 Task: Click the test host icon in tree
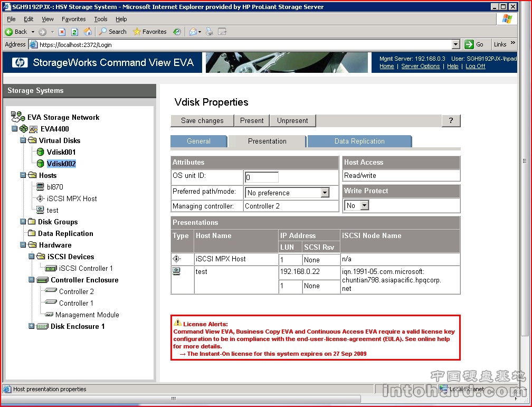click(40, 210)
